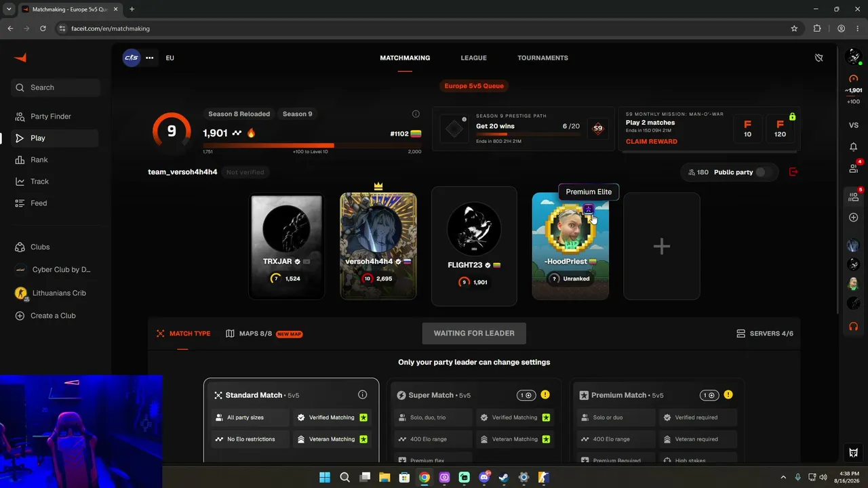Switch to the Tournaments tab
Screen dimensions: 868x488
pos(542,58)
